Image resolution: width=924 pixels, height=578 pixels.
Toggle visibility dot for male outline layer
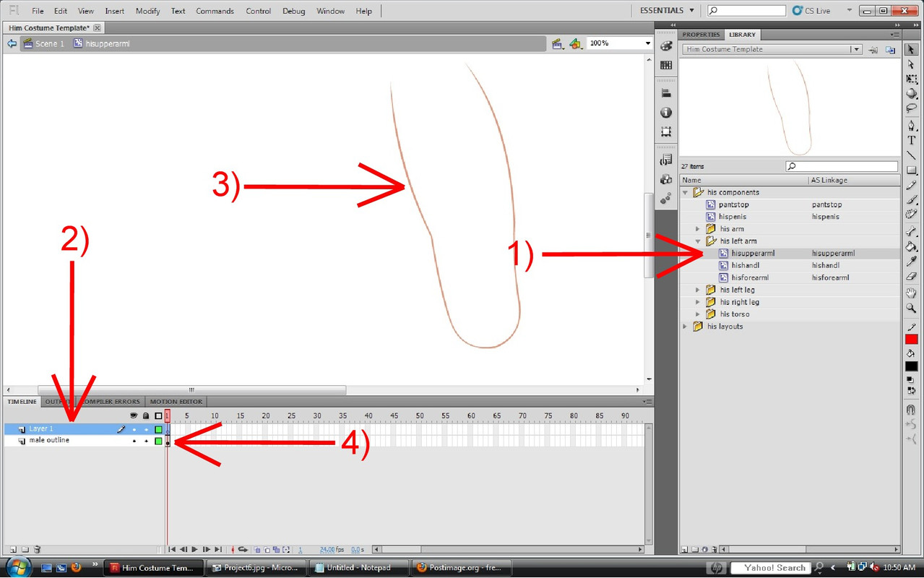point(134,441)
